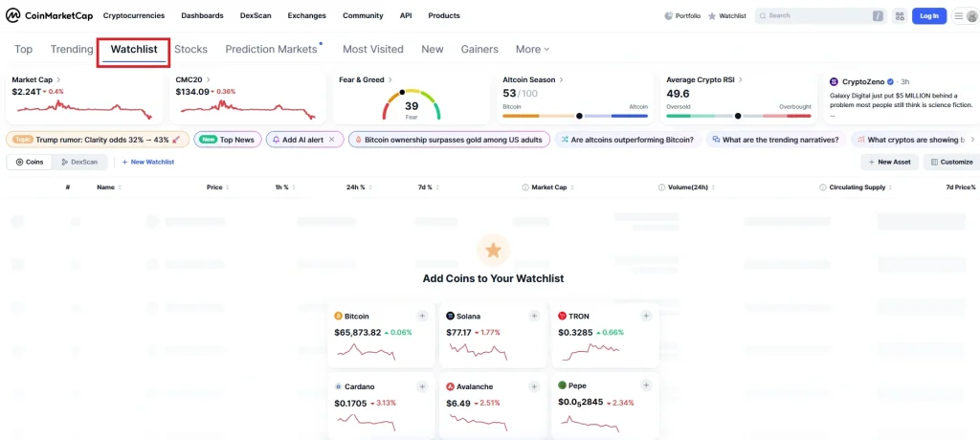This screenshot has width=980, height=440.
Task: Sort the table by the 1h % column
Action: pos(285,187)
